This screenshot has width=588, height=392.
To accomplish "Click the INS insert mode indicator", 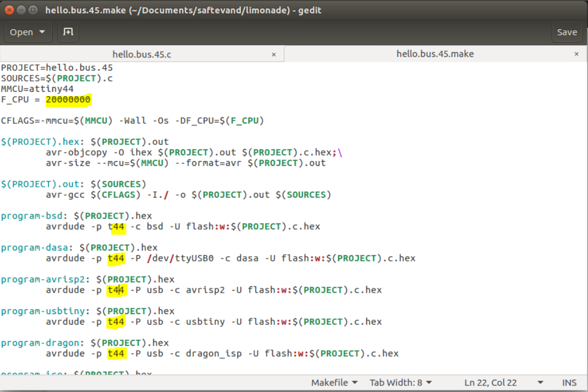I will click(x=569, y=382).
